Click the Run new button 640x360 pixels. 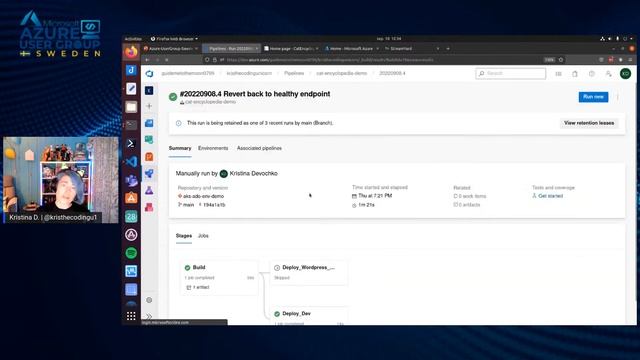[x=593, y=97]
